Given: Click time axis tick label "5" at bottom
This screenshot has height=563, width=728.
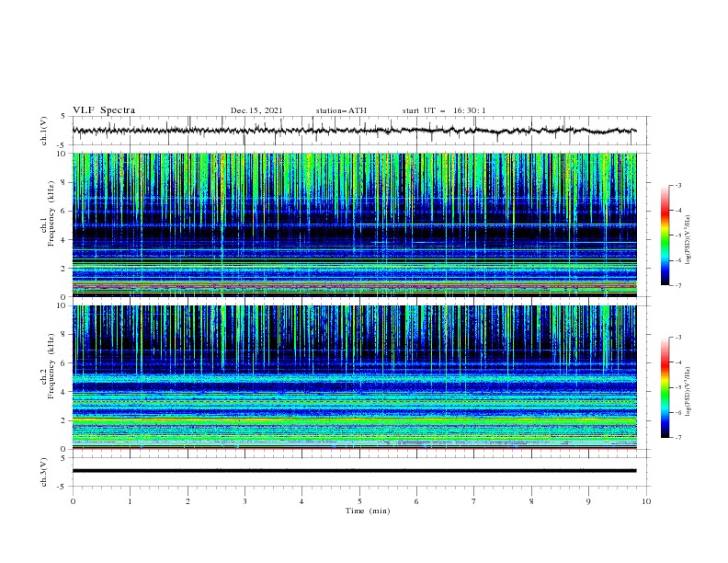Looking at the screenshot, I should pyautogui.click(x=359, y=501).
